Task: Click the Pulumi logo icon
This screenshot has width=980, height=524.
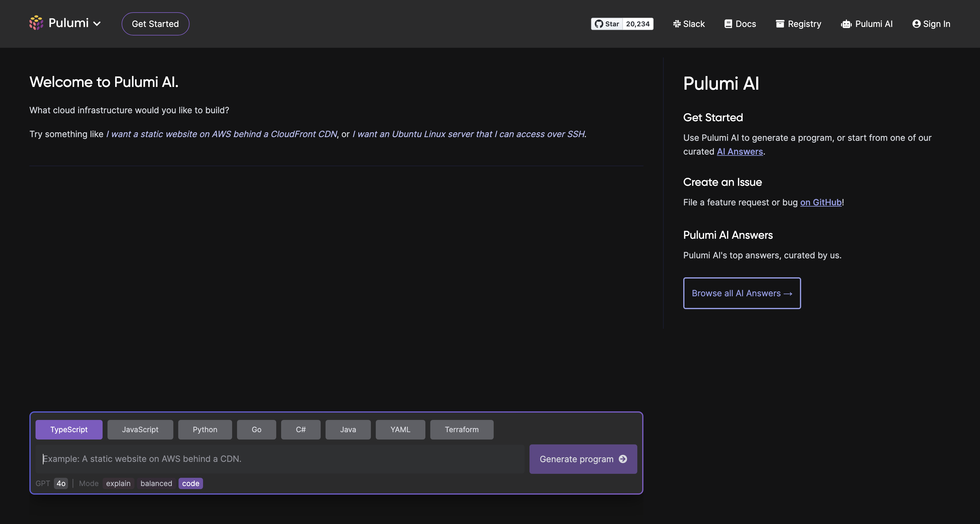Action: click(x=36, y=23)
